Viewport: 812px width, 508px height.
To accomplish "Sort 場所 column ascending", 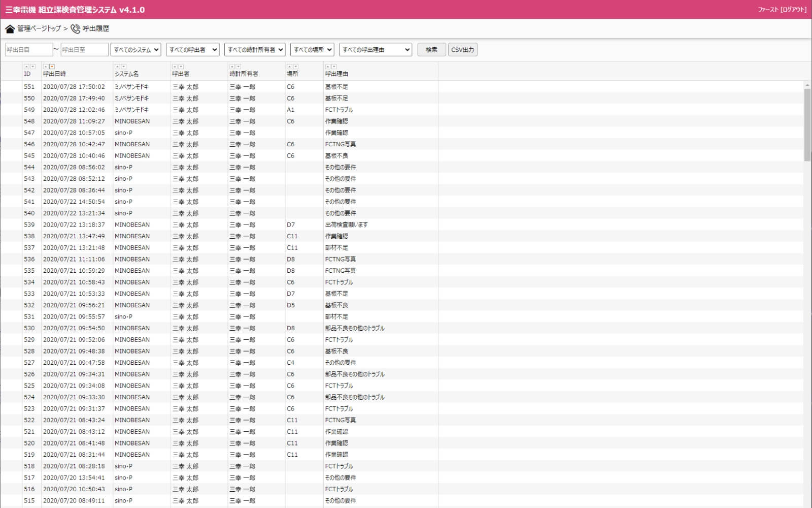I will coord(289,67).
